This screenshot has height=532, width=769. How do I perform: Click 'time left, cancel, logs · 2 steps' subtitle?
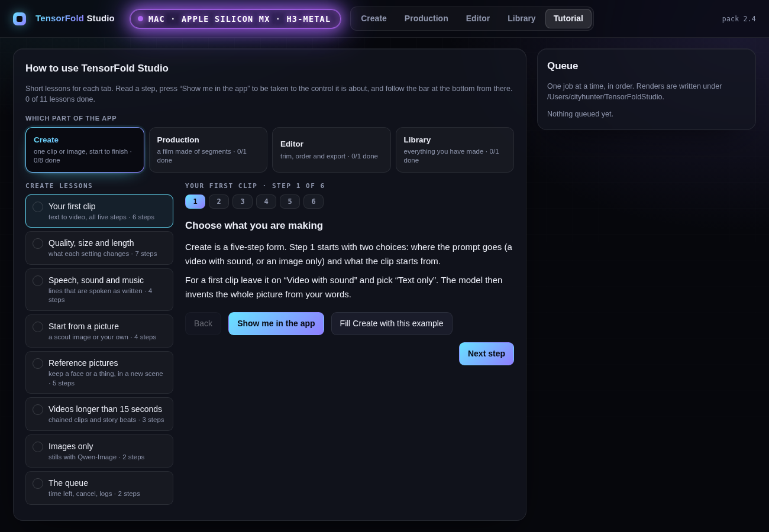[94, 494]
